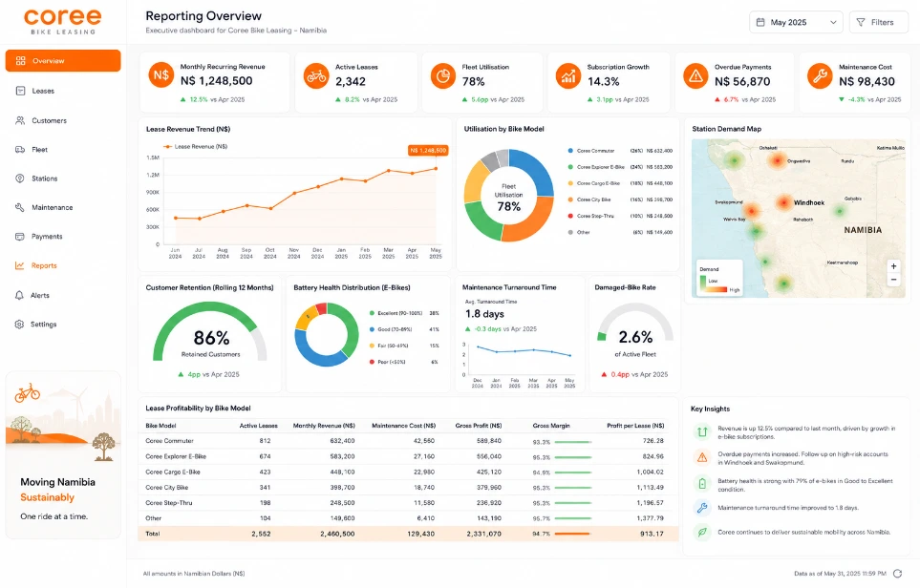Click the Overview grid icon
920x588 pixels.
point(20,61)
